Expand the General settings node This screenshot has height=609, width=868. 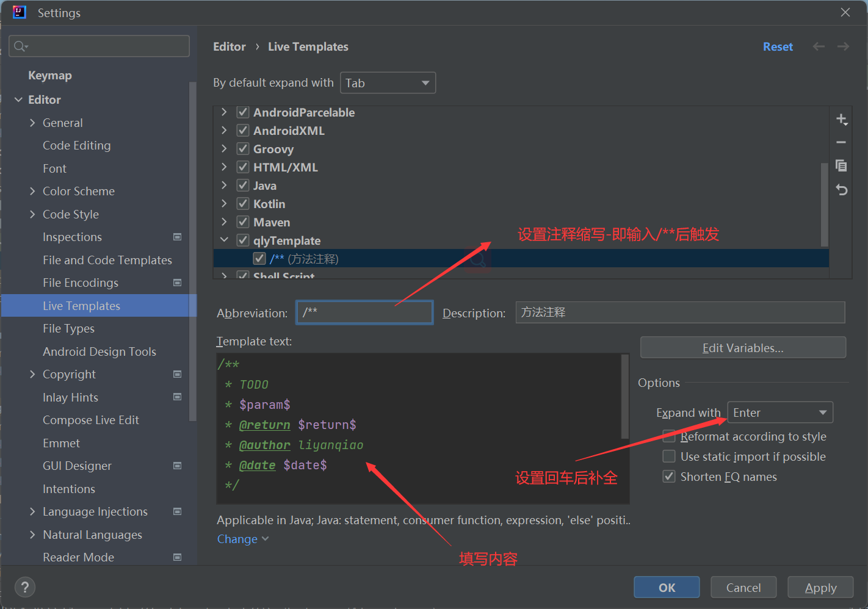coord(32,123)
